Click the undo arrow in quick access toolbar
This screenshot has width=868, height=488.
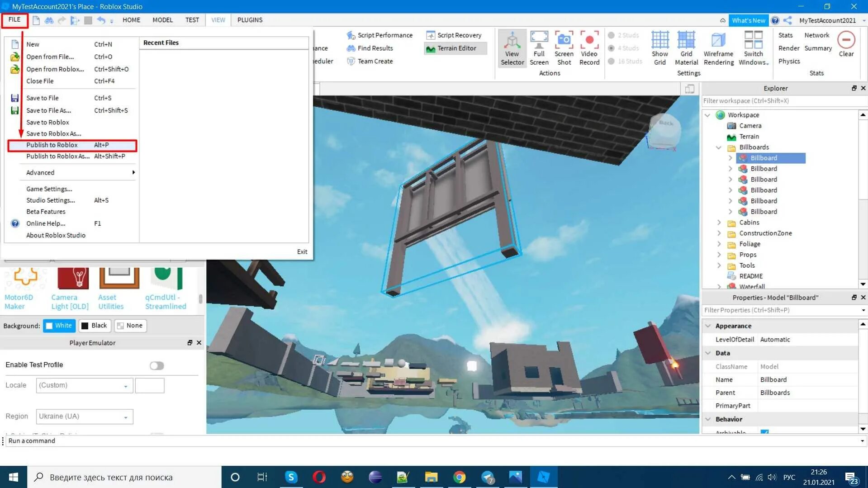pos(101,20)
